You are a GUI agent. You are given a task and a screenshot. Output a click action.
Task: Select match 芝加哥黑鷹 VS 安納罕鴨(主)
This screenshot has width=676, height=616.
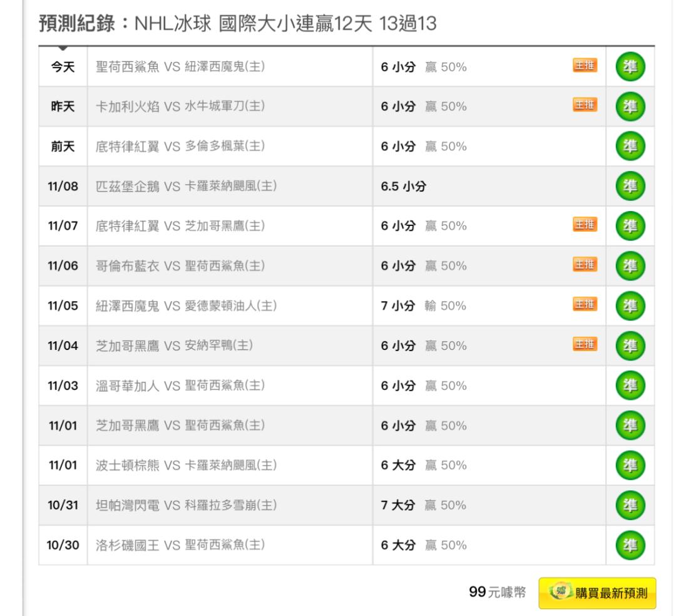(174, 346)
